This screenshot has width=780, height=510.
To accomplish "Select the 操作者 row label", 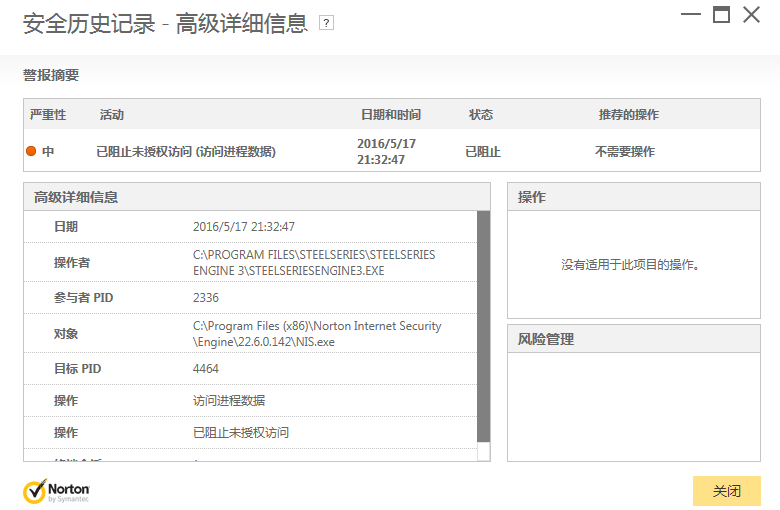I will [72, 263].
